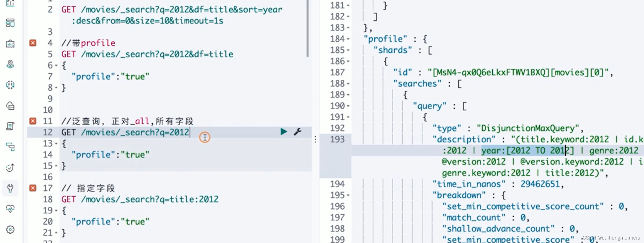The height and width of the screenshot is (243, 644).
Task: Fold the "shards" array at line 185
Action: (348, 50)
